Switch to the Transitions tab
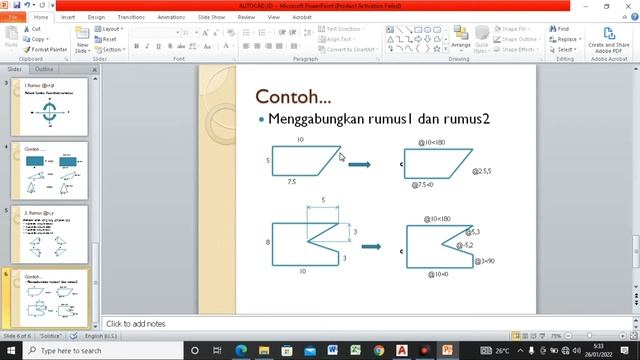640x360 pixels. pos(131,17)
